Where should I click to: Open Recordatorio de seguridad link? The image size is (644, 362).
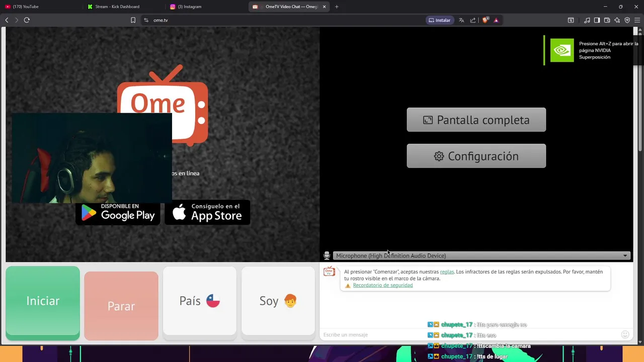coord(383,285)
